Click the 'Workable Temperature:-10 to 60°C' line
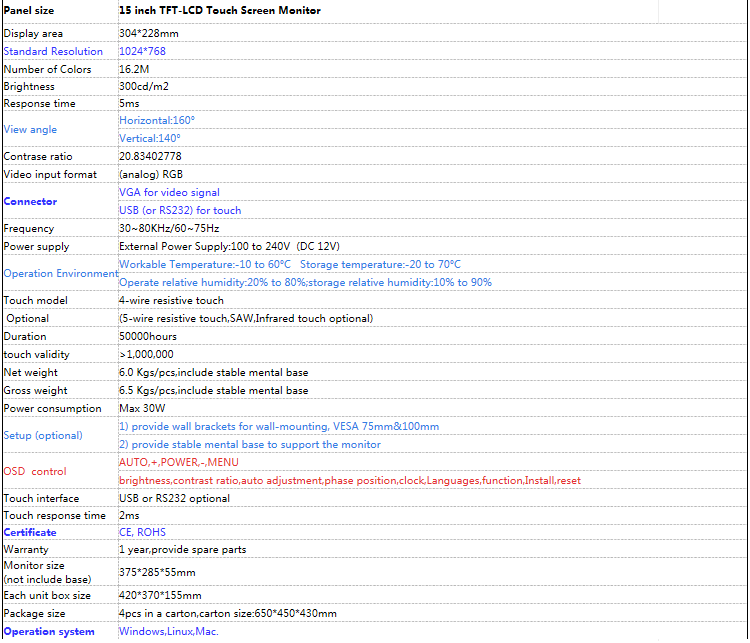The image size is (750, 643). pos(205,265)
